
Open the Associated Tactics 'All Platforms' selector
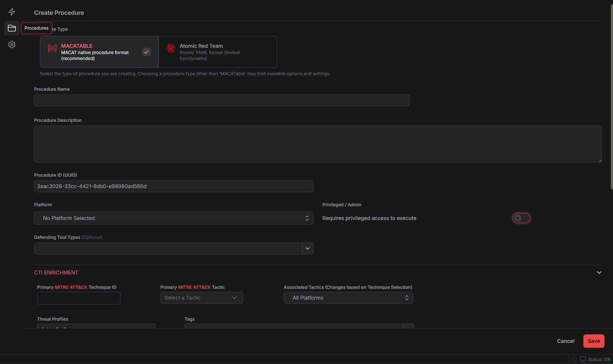(x=348, y=298)
